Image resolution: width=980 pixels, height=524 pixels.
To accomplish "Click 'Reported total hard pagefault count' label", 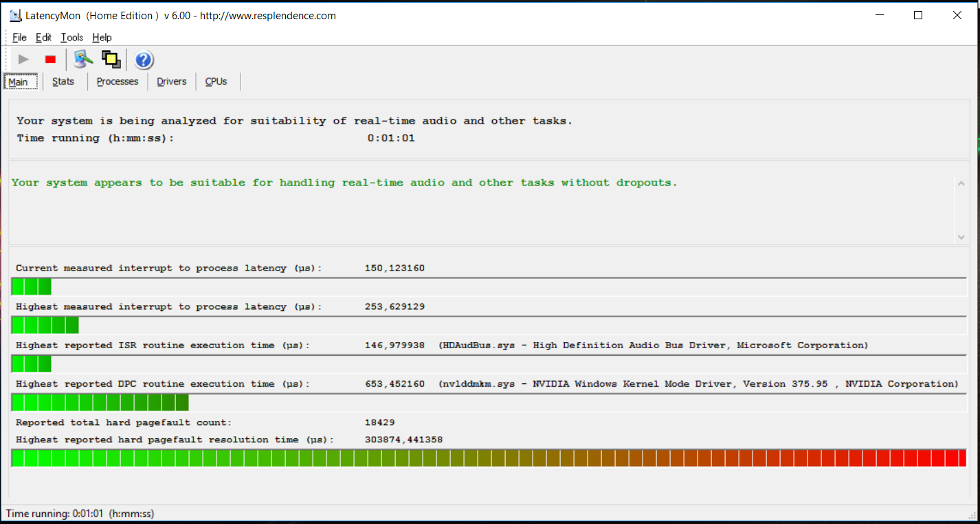I will coord(124,422).
